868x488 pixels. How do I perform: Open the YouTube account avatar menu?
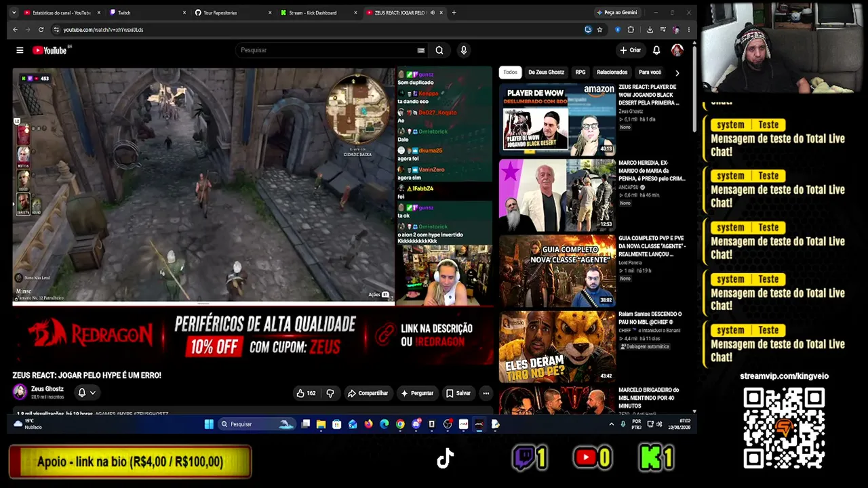pos(677,50)
